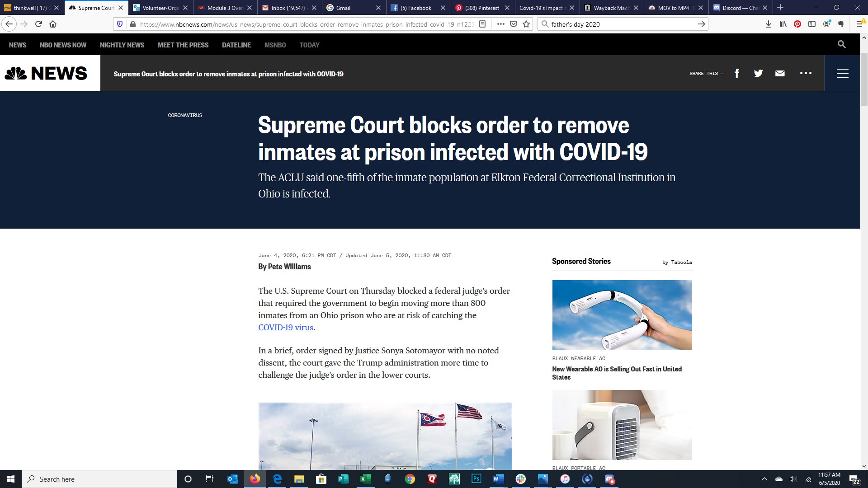Open the Meet the Press menu item
The width and height of the screenshot is (868, 488).
pyautogui.click(x=183, y=45)
